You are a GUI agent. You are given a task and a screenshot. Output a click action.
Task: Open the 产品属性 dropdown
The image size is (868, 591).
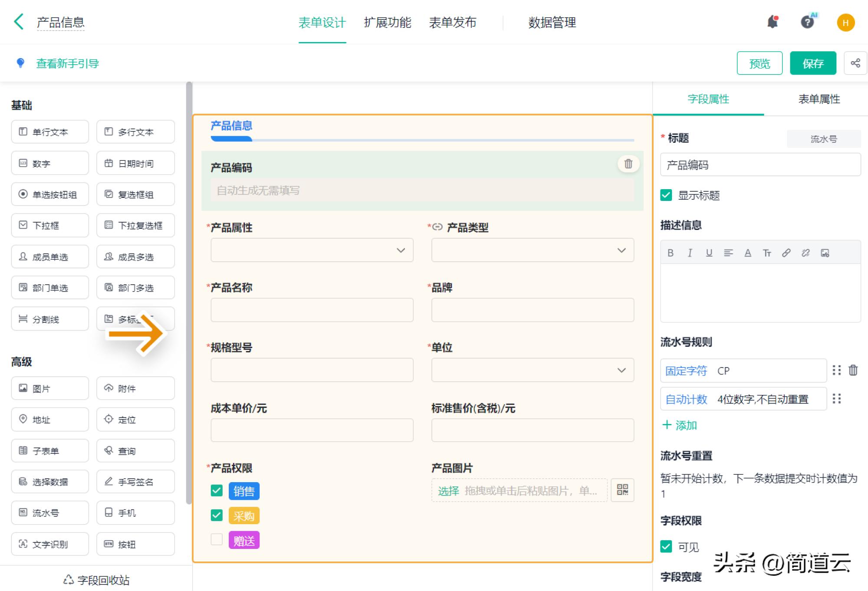click(312, 250)
